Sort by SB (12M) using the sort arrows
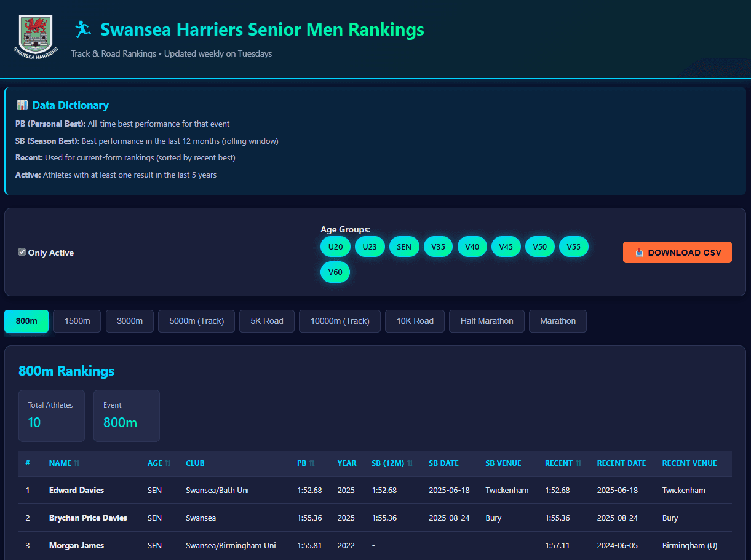 (410, 463)
